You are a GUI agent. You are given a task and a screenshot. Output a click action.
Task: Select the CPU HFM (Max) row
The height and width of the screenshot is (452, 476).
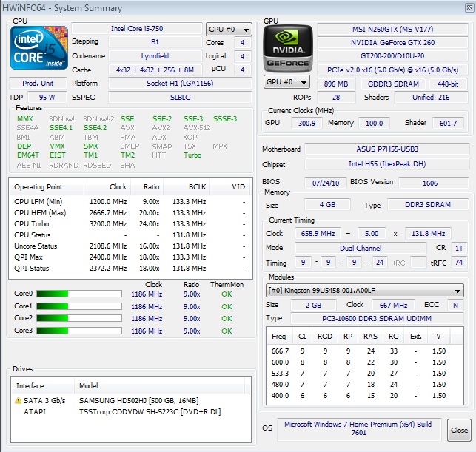[130, 213]
